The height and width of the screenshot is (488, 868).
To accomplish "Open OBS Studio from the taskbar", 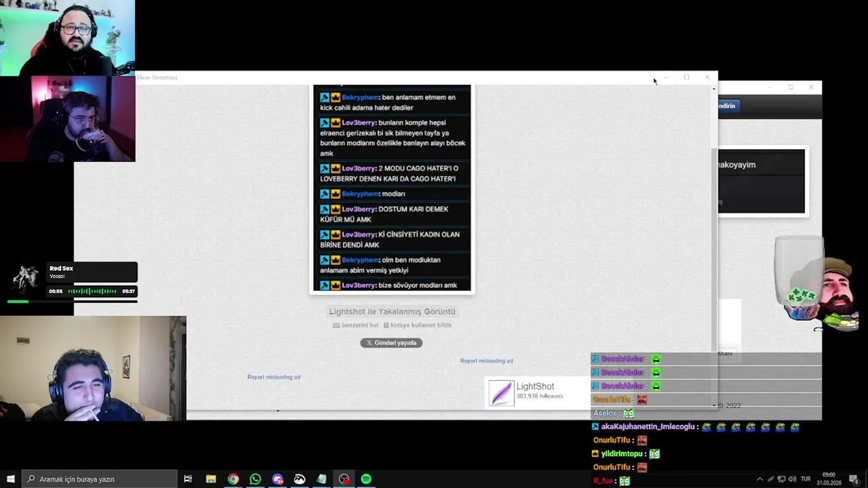I will pos(344,479).
